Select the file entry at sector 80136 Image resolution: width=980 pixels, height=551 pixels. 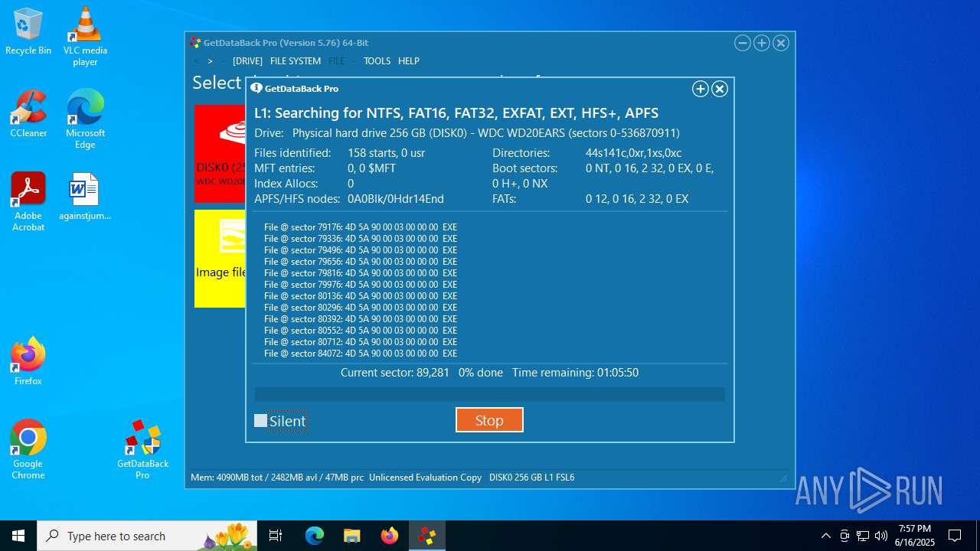[x=361, y=296]
